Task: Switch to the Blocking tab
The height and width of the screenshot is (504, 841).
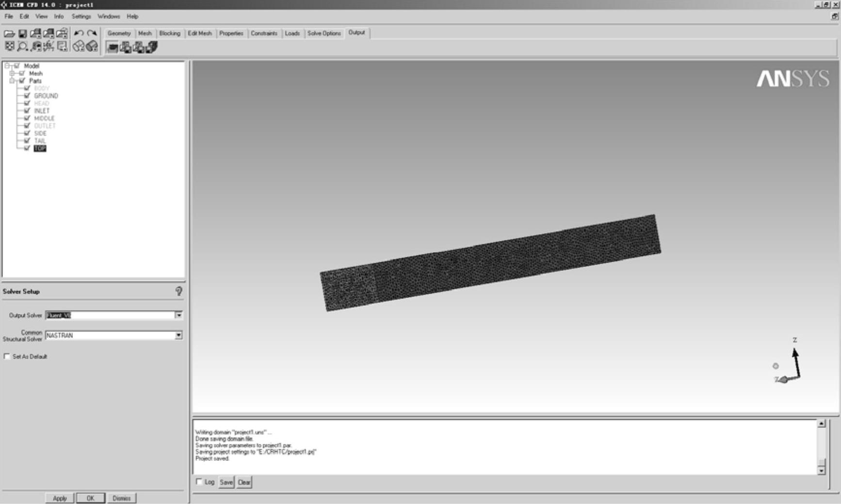Action: tap(170, 33)
